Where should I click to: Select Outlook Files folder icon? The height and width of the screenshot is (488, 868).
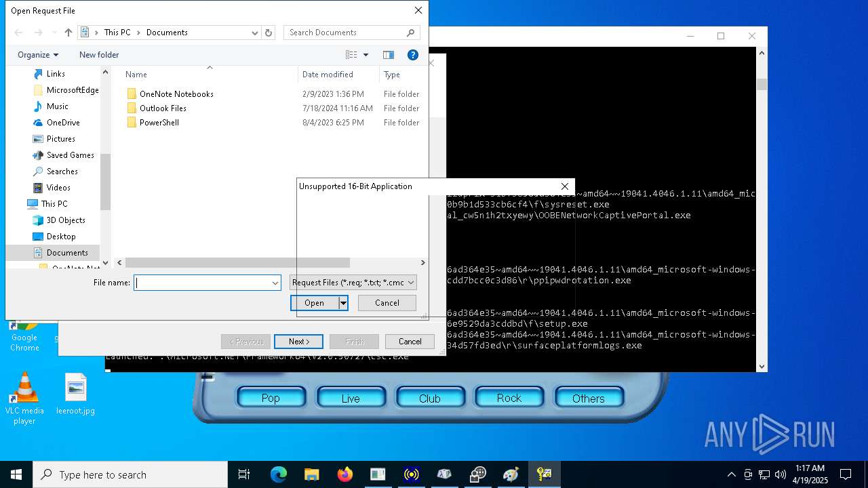132,108
